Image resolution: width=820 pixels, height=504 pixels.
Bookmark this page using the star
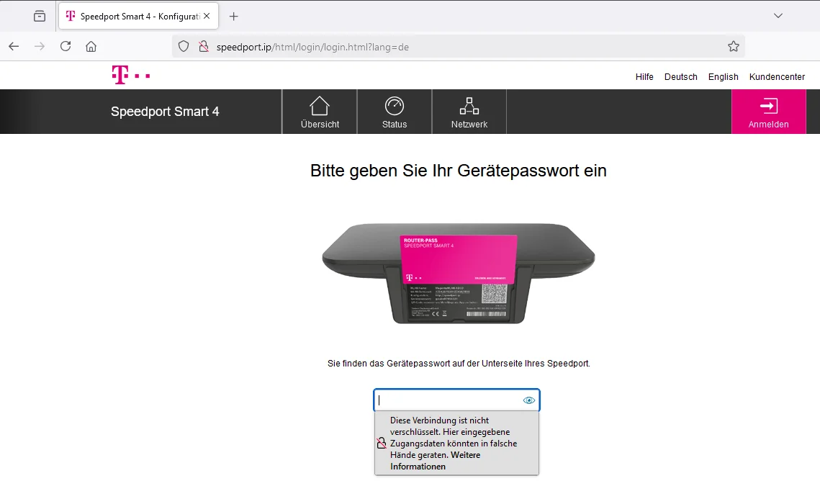point(734,45)
